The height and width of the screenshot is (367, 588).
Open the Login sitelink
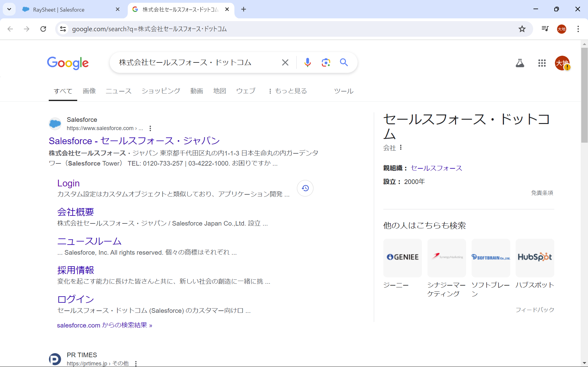[68, 183]
